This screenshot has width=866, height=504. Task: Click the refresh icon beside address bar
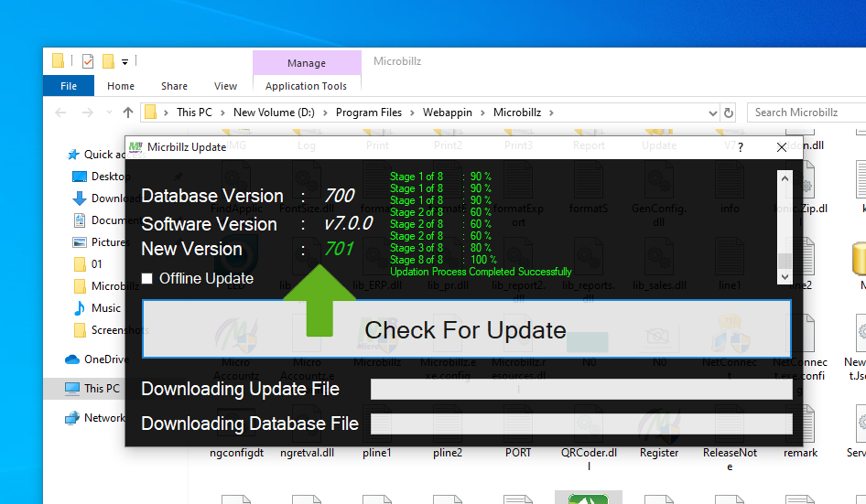(x=729, y=113)
